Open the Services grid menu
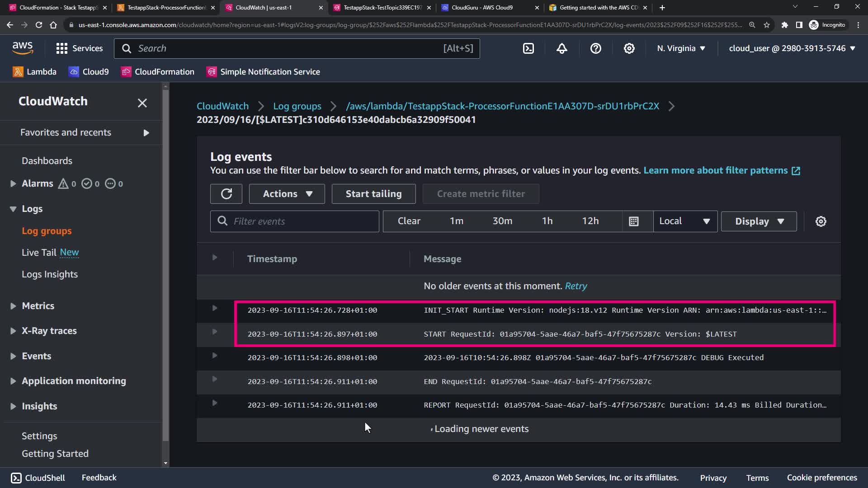The image size is (868, 488). click(x=62, y=48)
